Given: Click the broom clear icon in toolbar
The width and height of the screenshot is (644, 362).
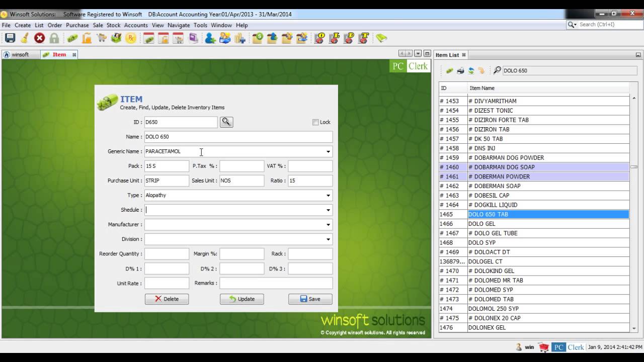Looking at the screenshot, I should [x=25, y=38].
